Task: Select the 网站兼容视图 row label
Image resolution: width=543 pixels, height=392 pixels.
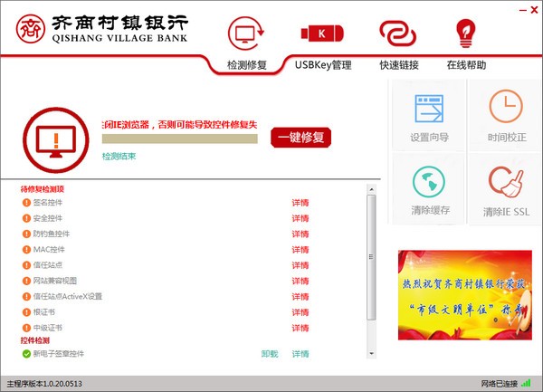Action: point(55,281)
